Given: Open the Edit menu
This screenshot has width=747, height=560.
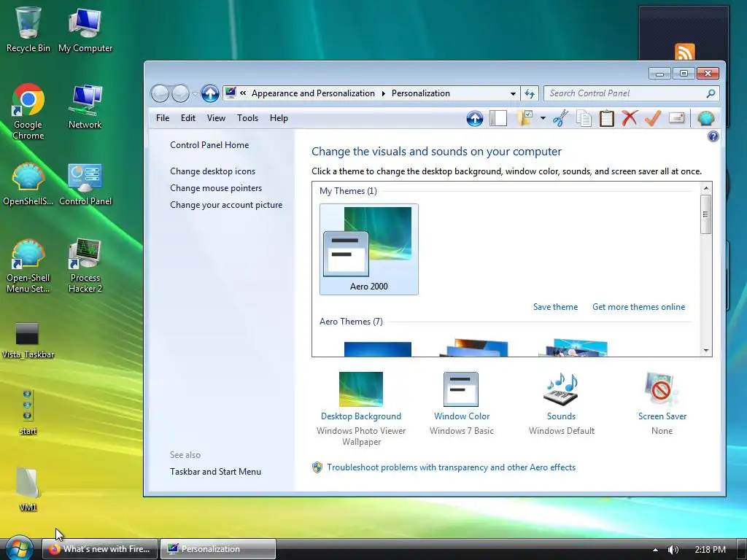Looking at the screenshot, I should coord(187,118).
